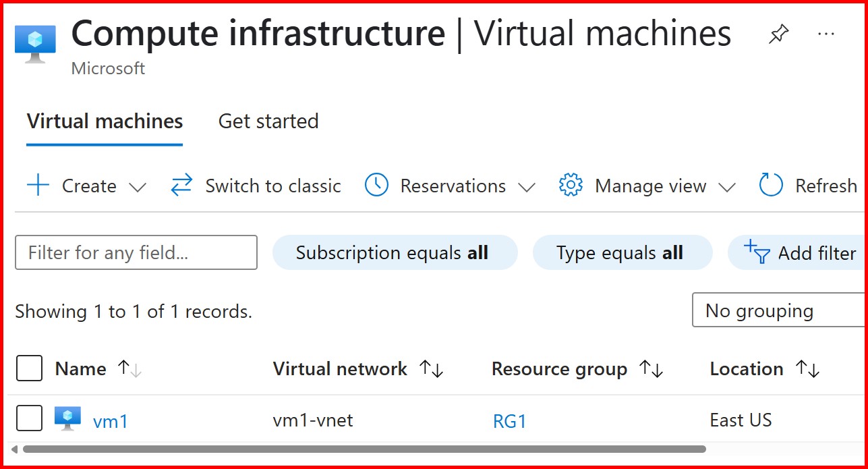Viewport: 868px width, 469px height.
Task: Click the left arrow of horizontal scrollbar
Action: 15,449
